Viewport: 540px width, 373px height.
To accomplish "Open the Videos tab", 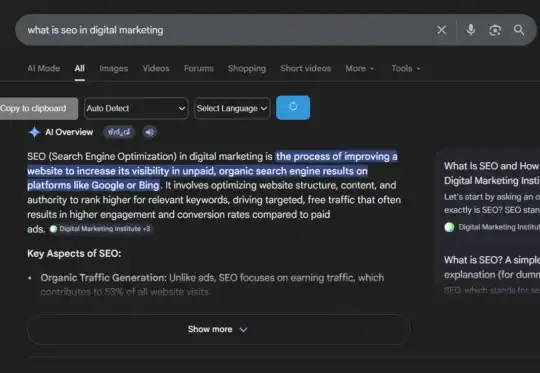I will tap(156, 69).
